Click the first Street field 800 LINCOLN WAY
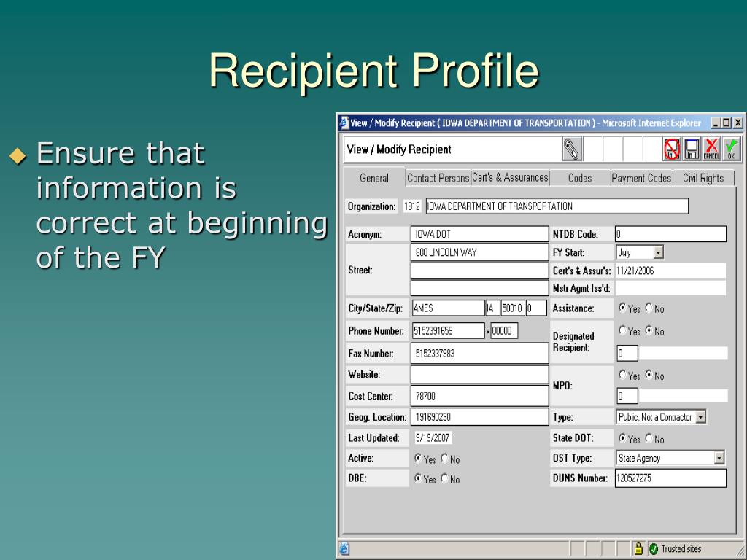This screenshot has height=560, width=747. tap(479, 252)
